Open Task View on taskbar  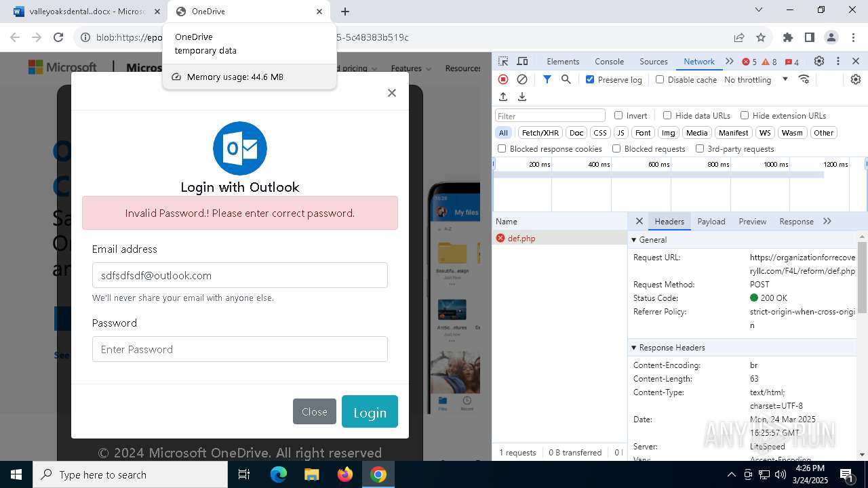(245, 474)
